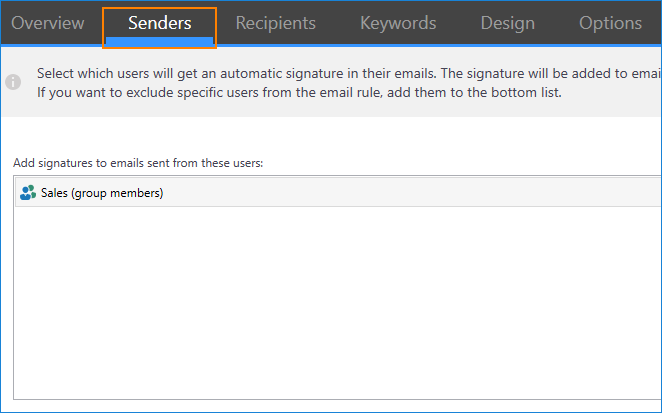This screenshot has width=662, height=413.
Task: Select the Sales (group members) entry
Action: tap(338, 193)
